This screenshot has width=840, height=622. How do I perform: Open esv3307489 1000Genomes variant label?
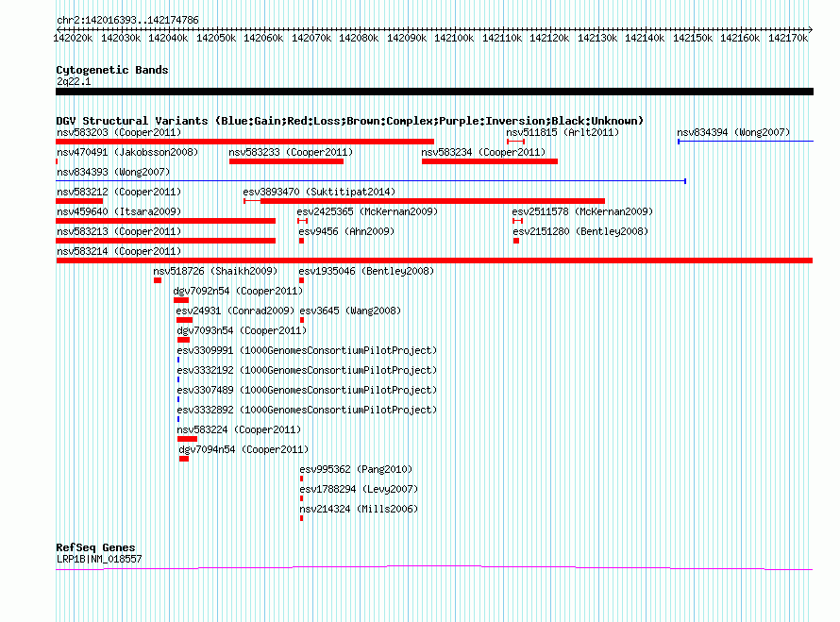[x=307, y=390]
